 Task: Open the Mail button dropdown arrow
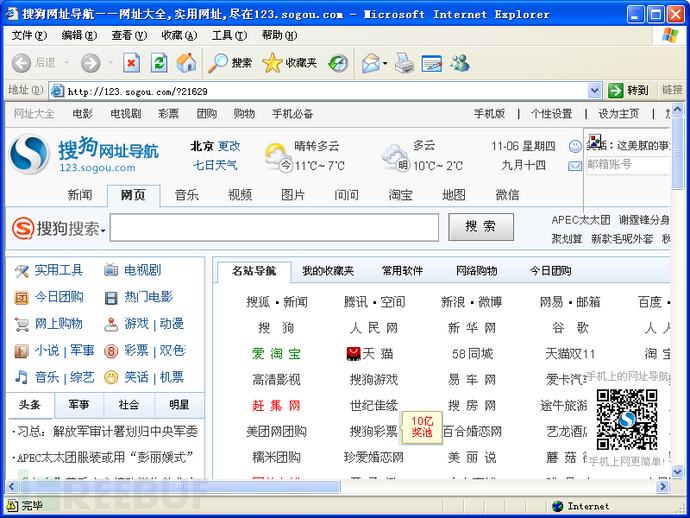[385, 63]
